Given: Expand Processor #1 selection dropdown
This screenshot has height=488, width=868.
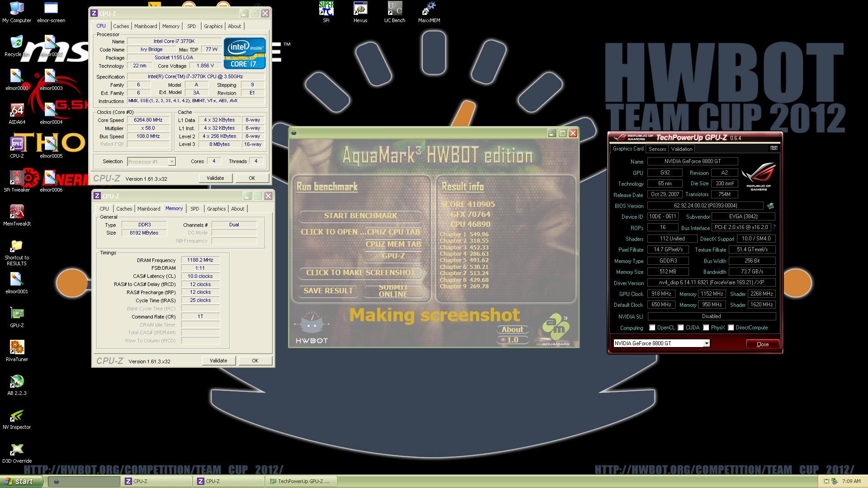Looking at the screenshot, I should (x=171, y=161).
